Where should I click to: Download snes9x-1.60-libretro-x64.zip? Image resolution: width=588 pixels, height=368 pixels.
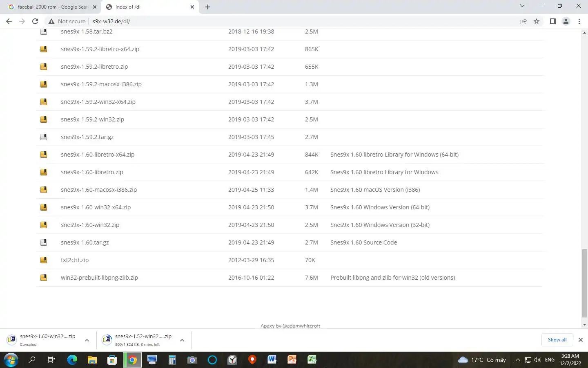click(x=98, y=155)
